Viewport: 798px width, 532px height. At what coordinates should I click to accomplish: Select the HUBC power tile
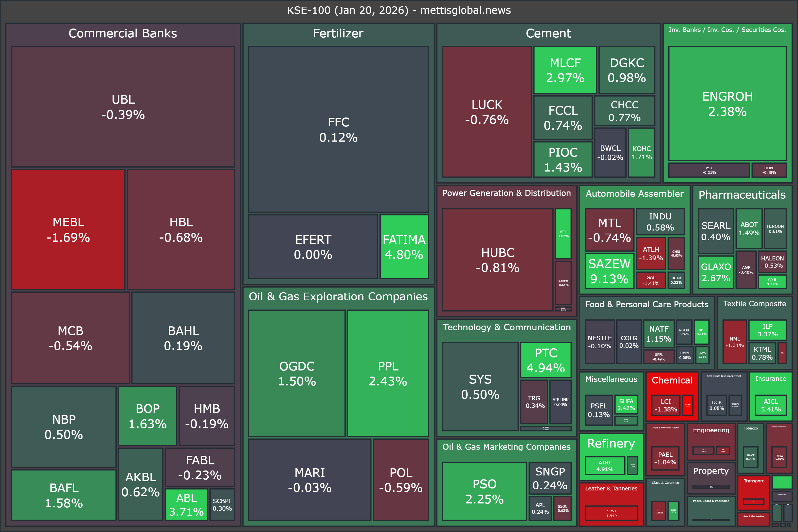click(x=497, y=260)
